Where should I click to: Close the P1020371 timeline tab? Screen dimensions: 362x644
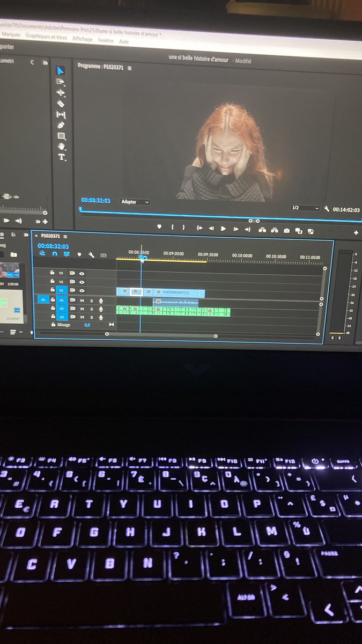click(36, 235)
